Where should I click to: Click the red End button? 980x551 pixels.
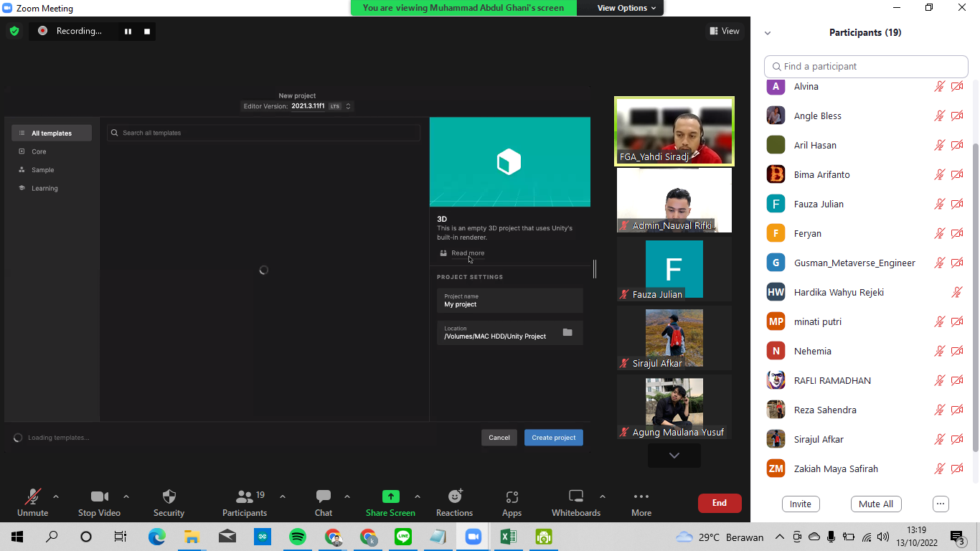pyautogui.click(x=720, y=503)
